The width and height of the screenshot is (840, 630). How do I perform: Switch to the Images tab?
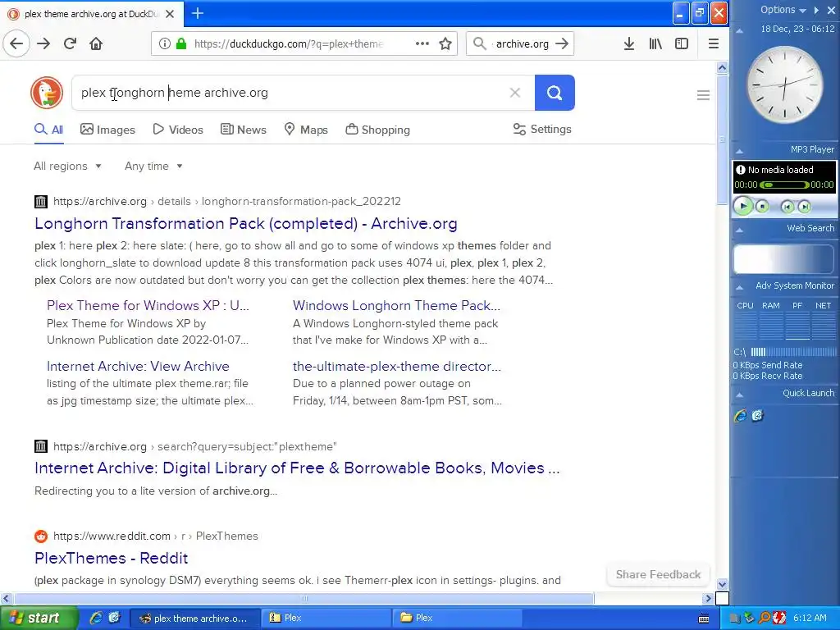(107, 130)
